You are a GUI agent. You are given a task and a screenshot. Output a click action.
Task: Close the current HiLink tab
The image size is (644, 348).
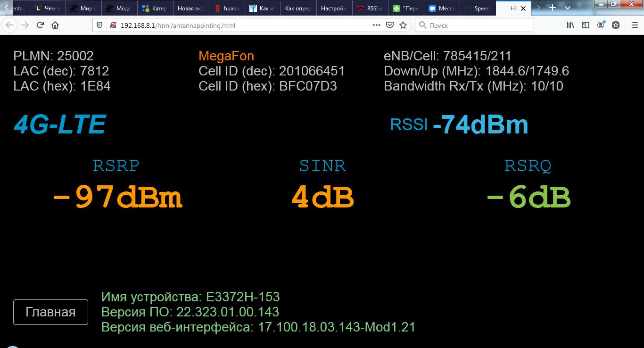pyautogui.click(x=523, y=8)
